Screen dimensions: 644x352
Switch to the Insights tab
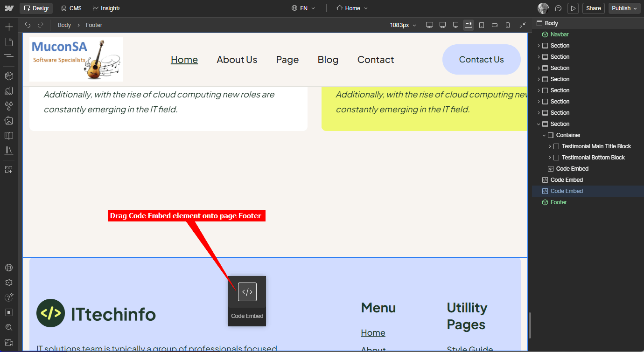pos(106,8)
